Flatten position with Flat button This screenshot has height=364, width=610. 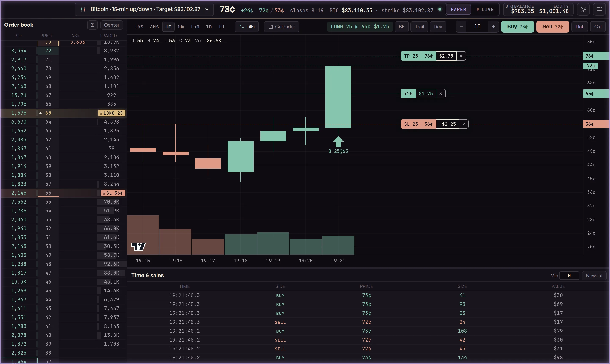pos(579,27)
